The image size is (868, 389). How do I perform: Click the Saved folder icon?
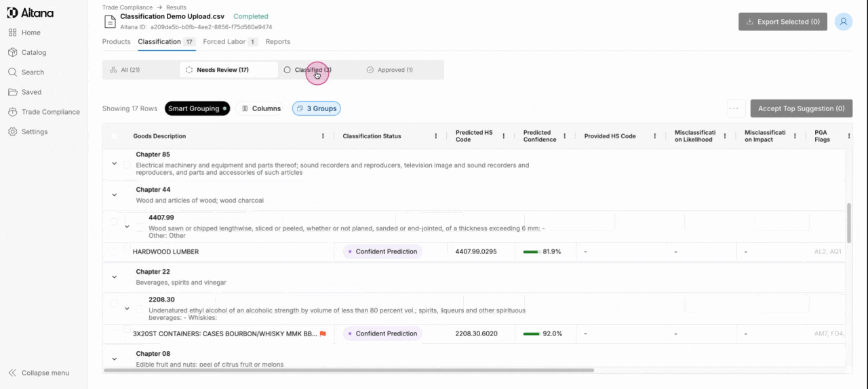coord(13,92)
